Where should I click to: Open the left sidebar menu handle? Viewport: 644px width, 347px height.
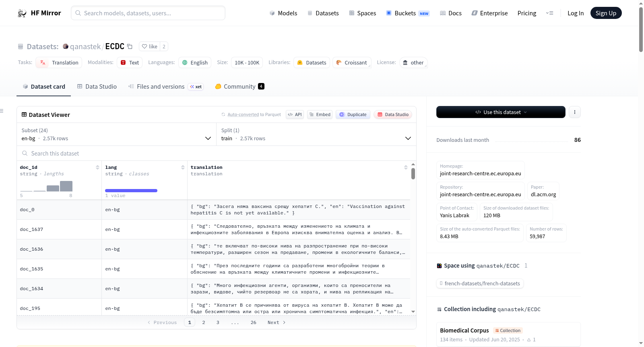pyautogui.click(x=2, y=111)
